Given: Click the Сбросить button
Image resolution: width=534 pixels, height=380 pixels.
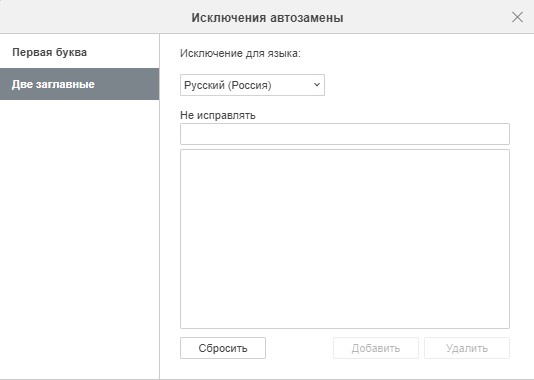Looking at the screenshot, I should pos(223,348).
